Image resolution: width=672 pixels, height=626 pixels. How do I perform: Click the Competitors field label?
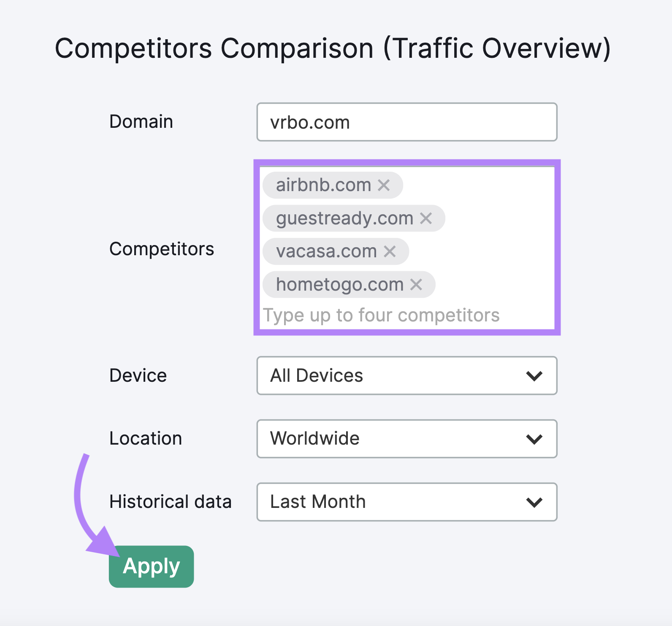(162, 249)
